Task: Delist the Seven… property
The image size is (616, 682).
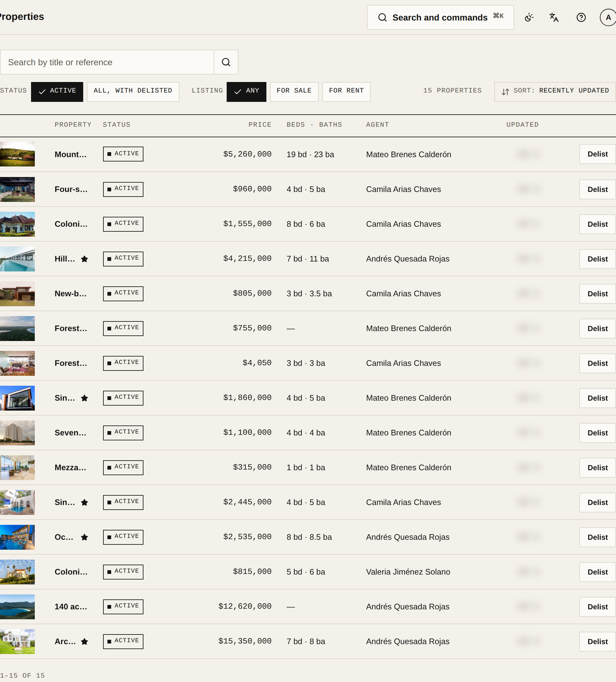Action: (x=597, y=433)
